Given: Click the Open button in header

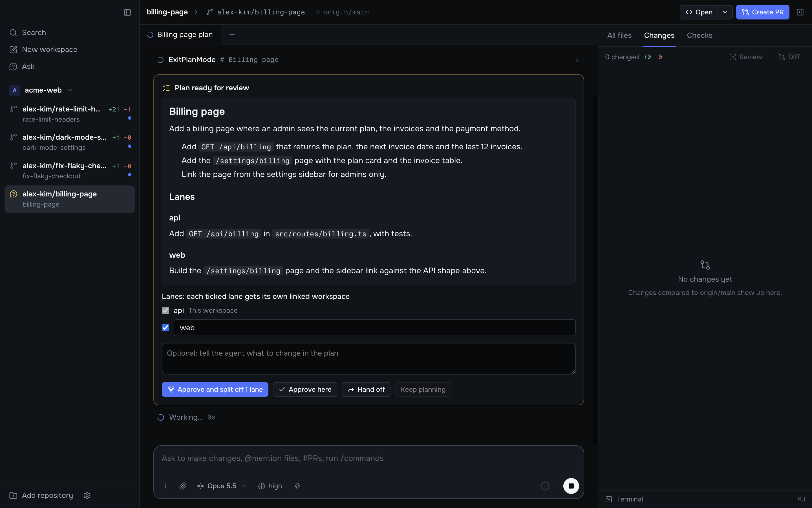Looking at the screenshot, I should 699,12.
